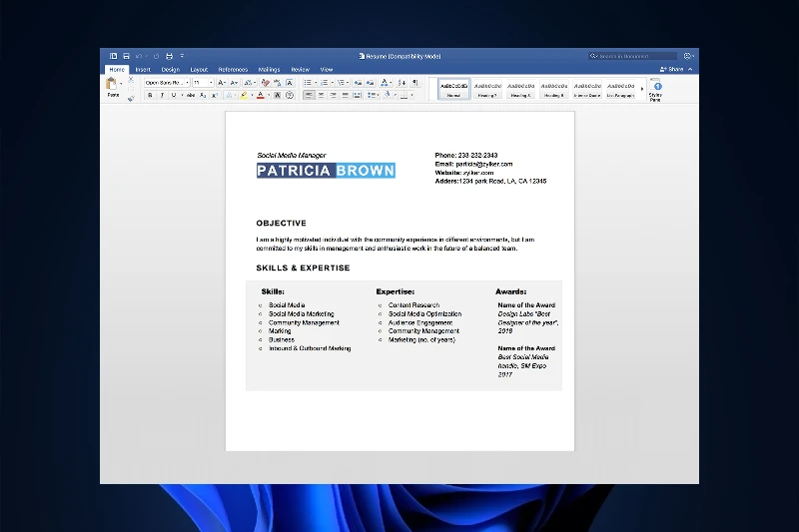
Task: Apply a numbered list
Action: pyautogui.click(x=324, y=83)
